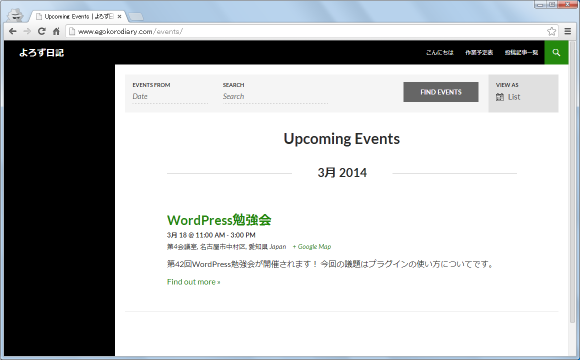Bookmark this page with the star icon
The height and width of the screenshot is (360, 580).
552,31
